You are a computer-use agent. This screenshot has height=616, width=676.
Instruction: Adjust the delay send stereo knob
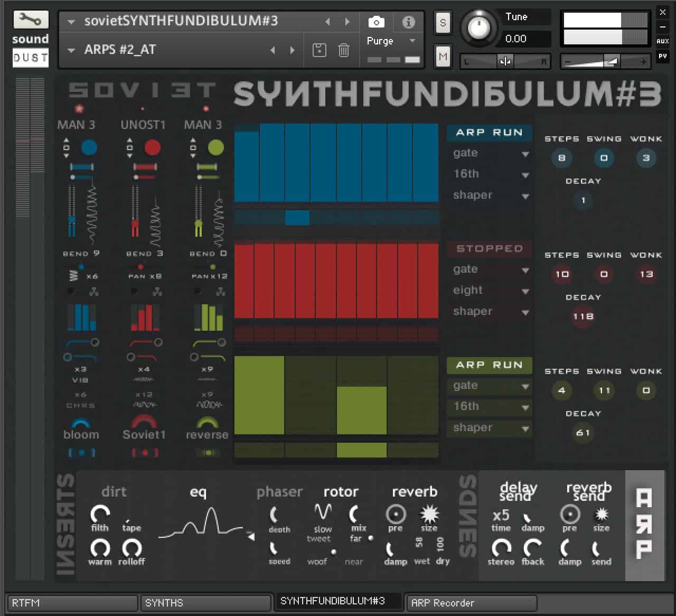click(x=501, y=548)
